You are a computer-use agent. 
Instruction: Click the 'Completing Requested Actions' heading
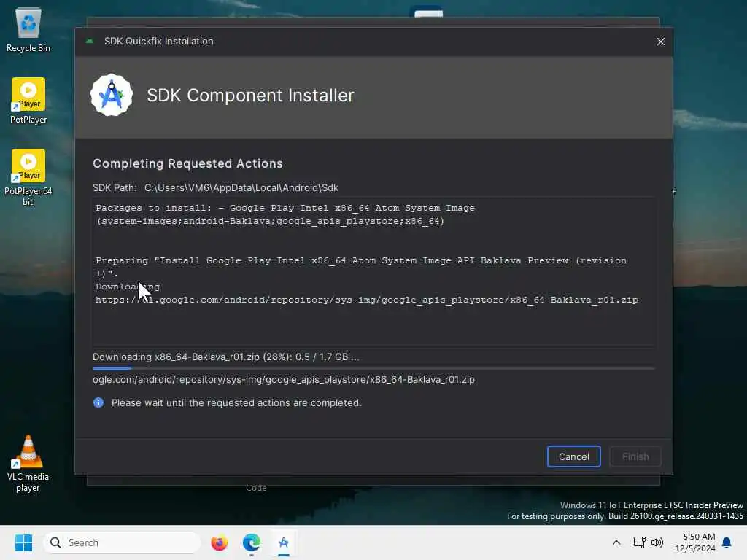point(187,163)
